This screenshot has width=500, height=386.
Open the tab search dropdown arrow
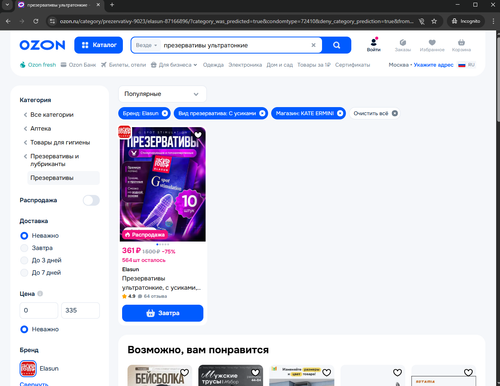(7, 5)
